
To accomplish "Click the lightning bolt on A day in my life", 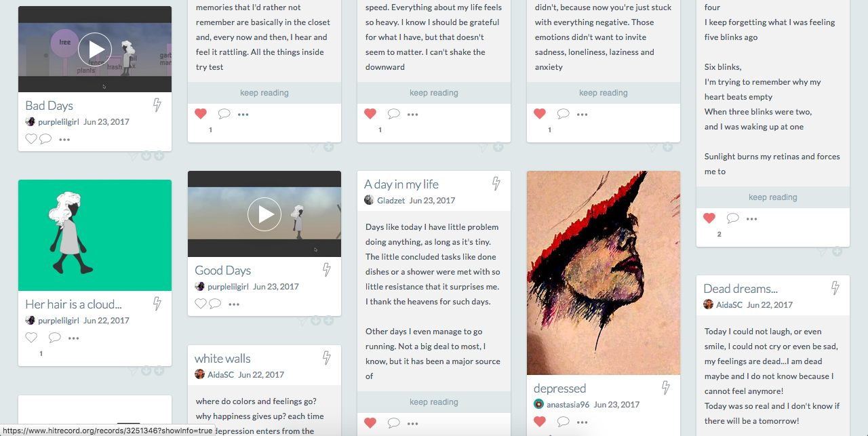I will tap(496, 184).
